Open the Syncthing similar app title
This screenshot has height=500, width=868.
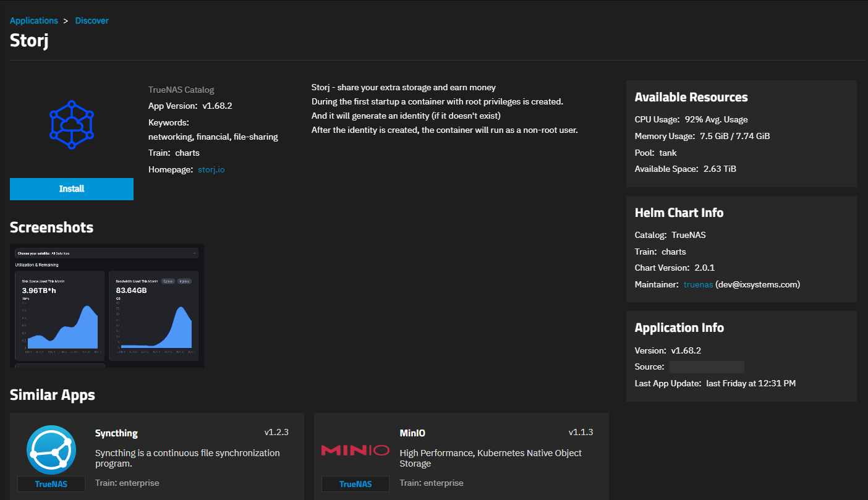click(x=116, y=433)
